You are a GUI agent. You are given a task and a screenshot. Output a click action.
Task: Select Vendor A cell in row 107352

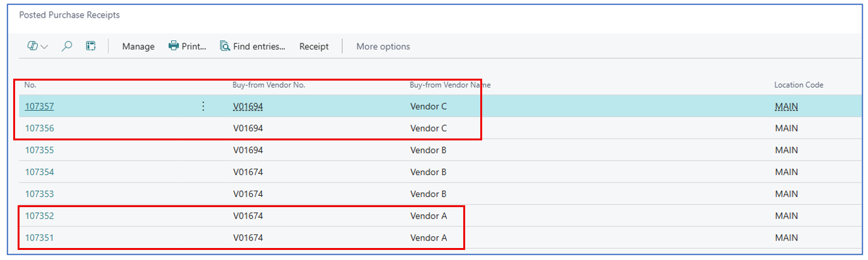[428, 216]
